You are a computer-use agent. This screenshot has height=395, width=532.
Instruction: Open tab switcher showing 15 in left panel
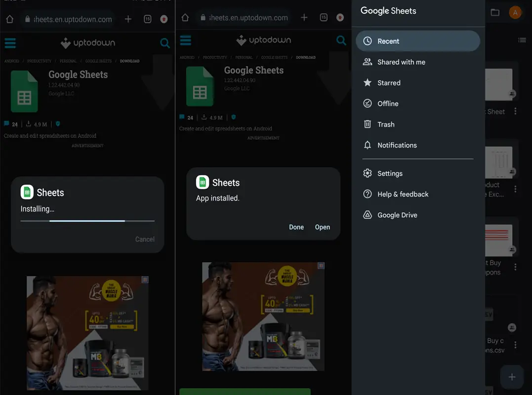point(148,19)
